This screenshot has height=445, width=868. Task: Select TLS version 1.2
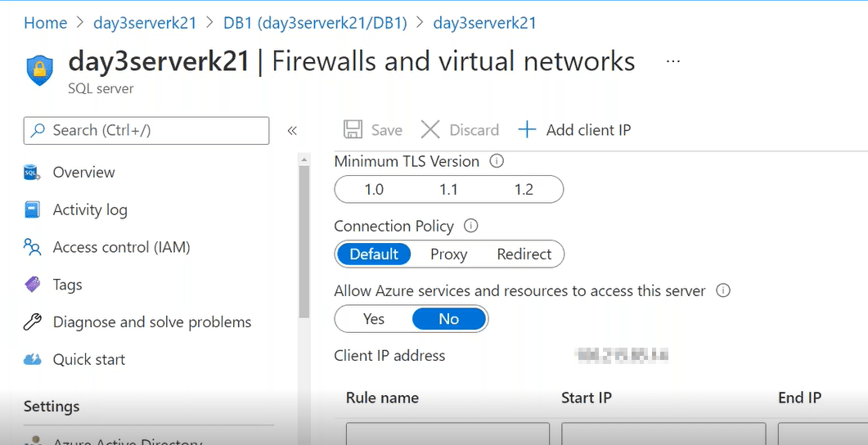[x=524, y=190]
